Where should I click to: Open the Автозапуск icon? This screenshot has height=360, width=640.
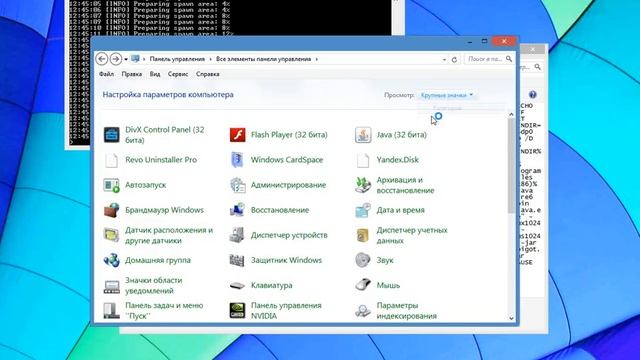tap(111, 185)
